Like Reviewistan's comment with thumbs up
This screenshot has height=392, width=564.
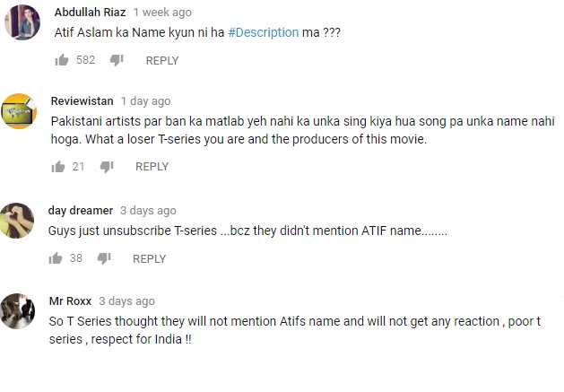pos(58,167)
